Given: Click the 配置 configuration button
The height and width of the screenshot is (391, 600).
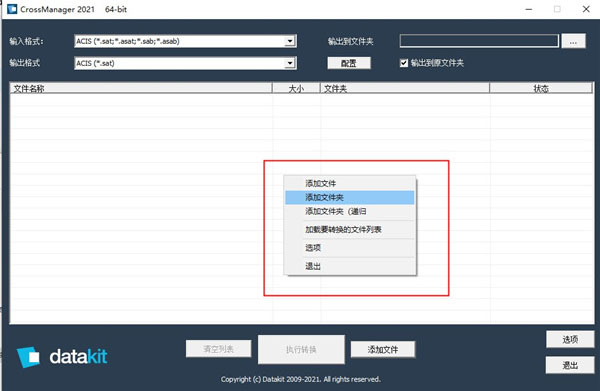Looking at the screenshot, I should [x=349, y=63].
